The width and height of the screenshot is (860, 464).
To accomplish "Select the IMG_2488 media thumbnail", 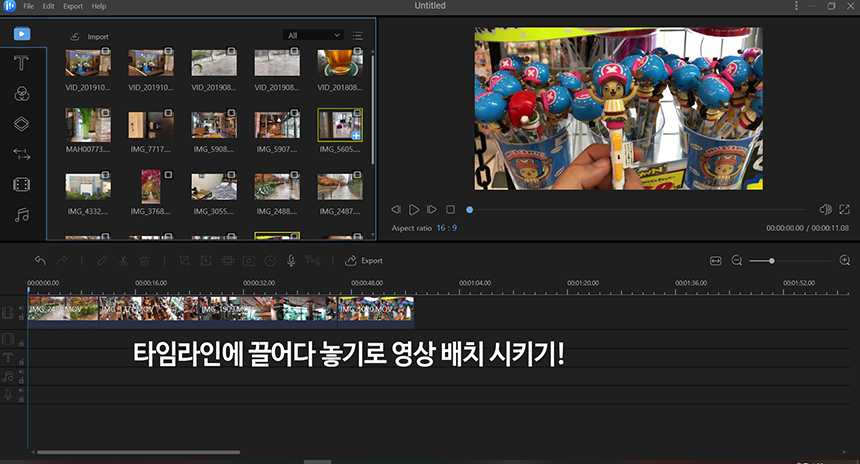I will (277, 186).
